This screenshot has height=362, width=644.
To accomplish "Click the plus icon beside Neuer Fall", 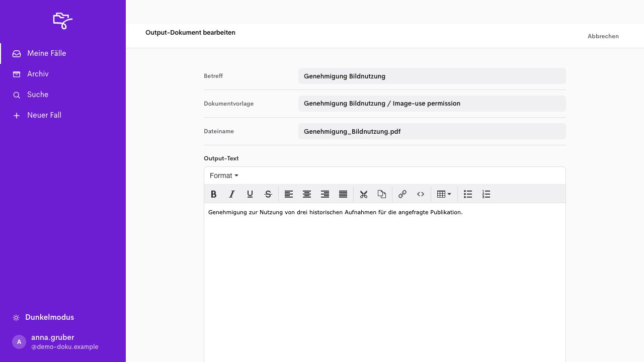I will tap(17, 116).
